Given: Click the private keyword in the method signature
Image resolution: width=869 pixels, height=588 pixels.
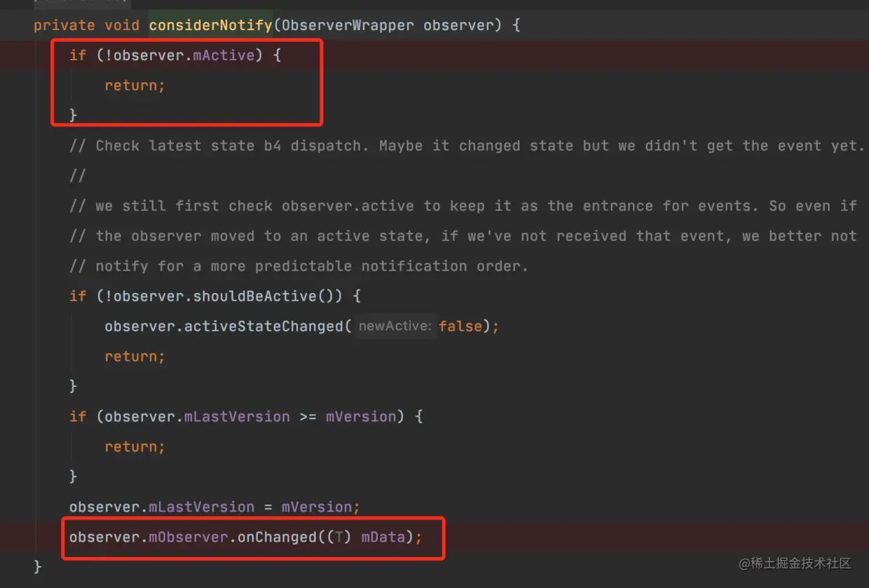Looking at the screenshot, I should (64, 26).
